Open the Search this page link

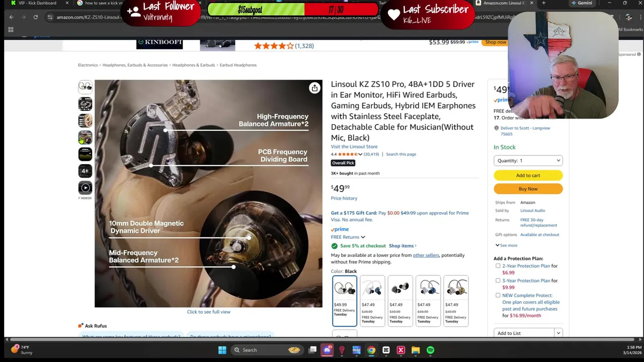point(401,154)
